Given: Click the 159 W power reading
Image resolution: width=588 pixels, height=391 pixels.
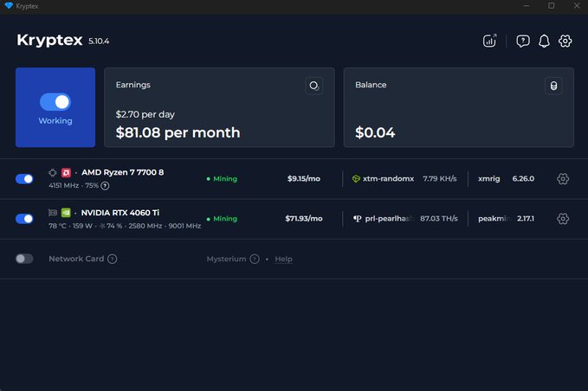Looking at the screenshot, I should pos(82,226).
